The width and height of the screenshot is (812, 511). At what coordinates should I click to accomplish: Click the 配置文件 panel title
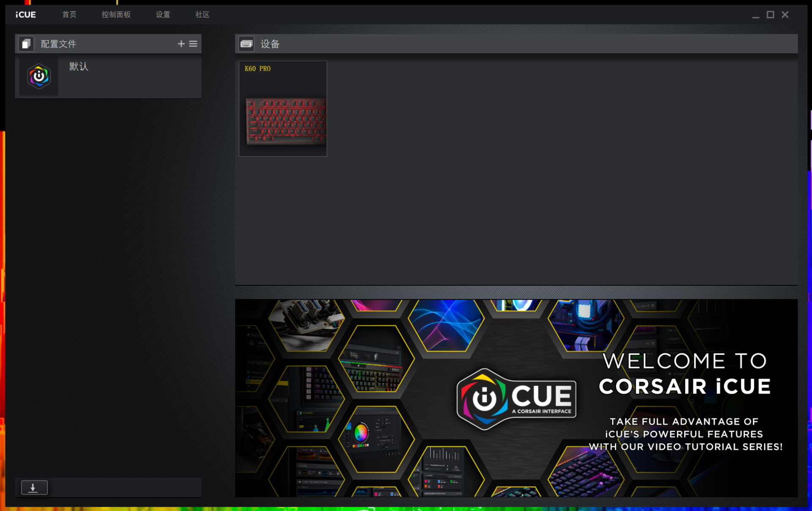pyautogui.click(x=58, y=44)
